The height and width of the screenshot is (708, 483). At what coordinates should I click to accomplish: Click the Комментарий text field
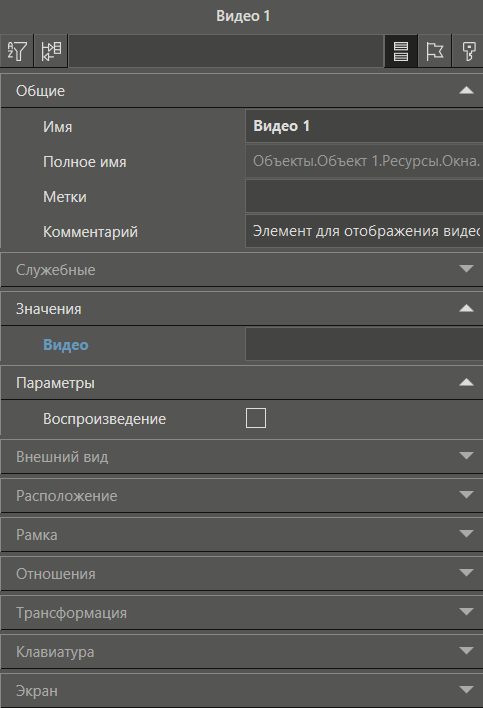(x=364, y=231)
